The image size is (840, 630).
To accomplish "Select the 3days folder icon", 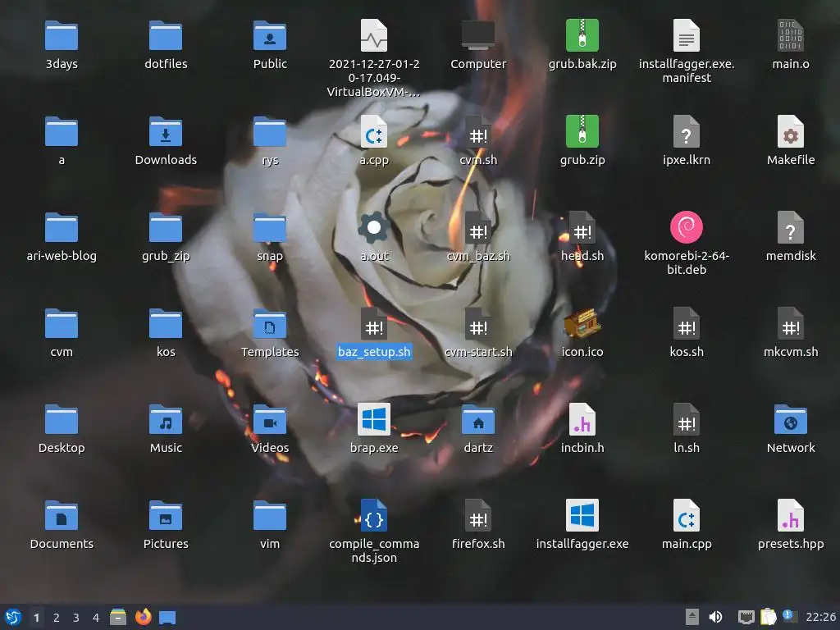I will click(x=62, y=36).
